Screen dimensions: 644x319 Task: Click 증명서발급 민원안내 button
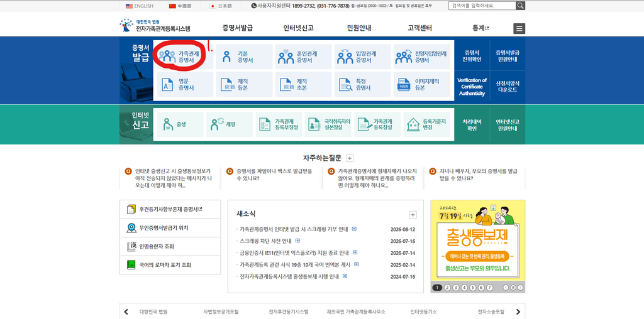[508, 56]
